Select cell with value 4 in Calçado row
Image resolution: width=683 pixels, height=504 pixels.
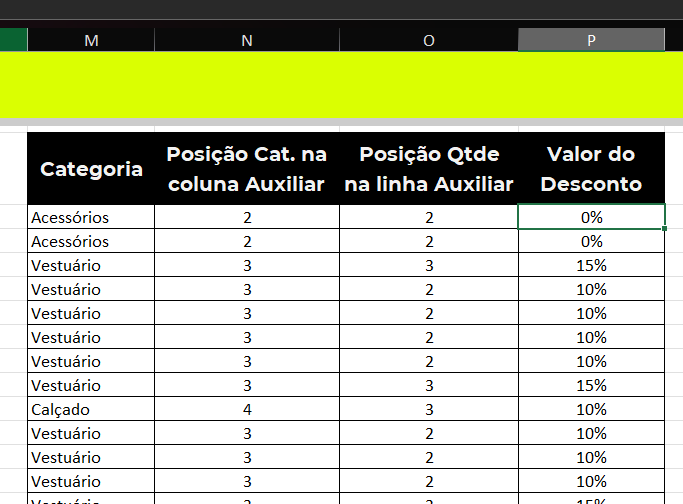(247, 409)
